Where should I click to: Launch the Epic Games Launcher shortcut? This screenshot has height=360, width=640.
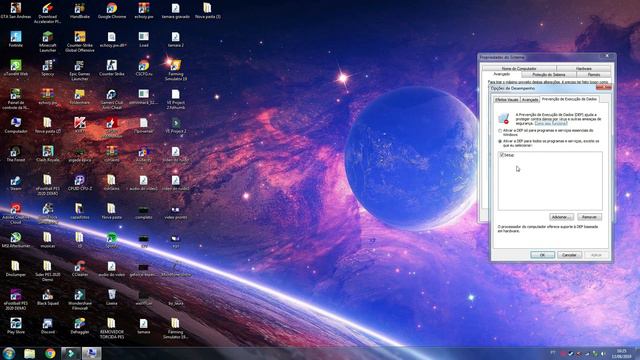tap(80, 70)
